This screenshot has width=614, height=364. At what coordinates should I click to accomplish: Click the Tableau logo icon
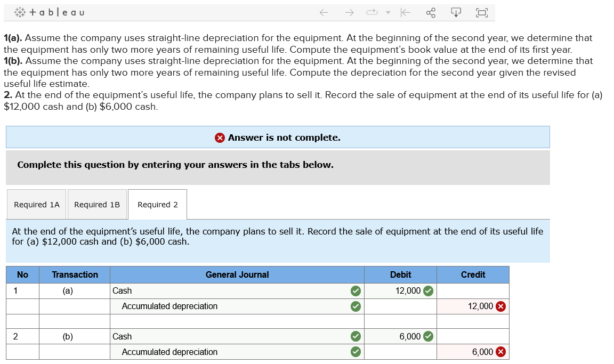pyautogui.click(x=19, y=12)
